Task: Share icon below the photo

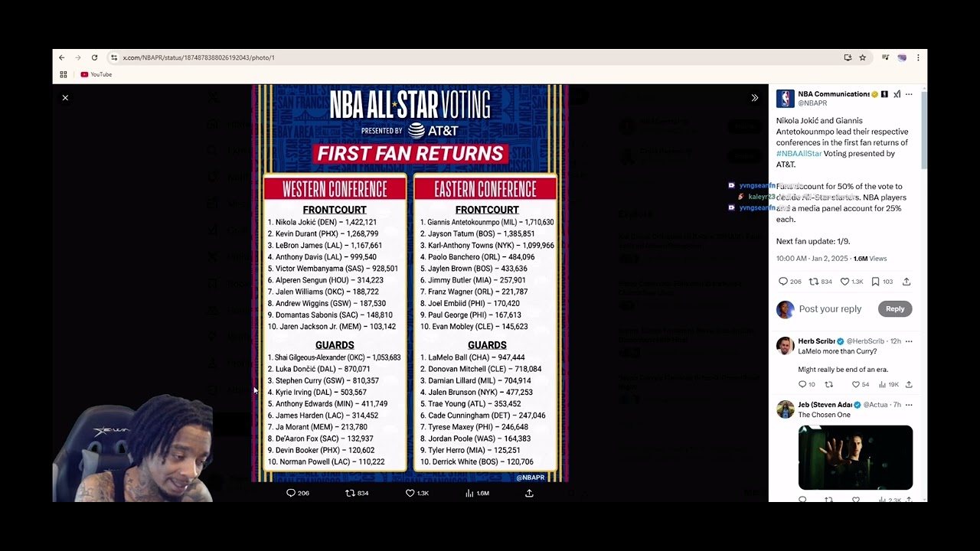Action: [x=529, y=494]
